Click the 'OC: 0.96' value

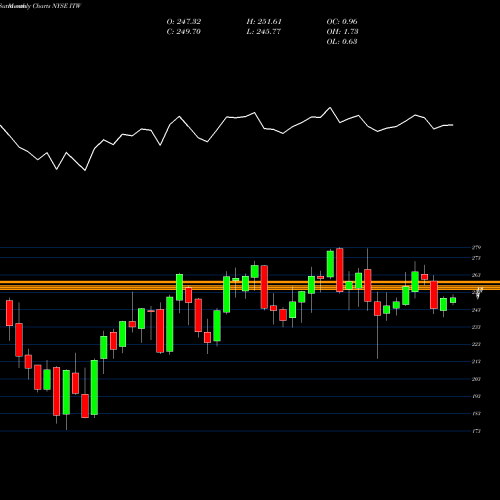pyautogui.click(x=342, y=22)
